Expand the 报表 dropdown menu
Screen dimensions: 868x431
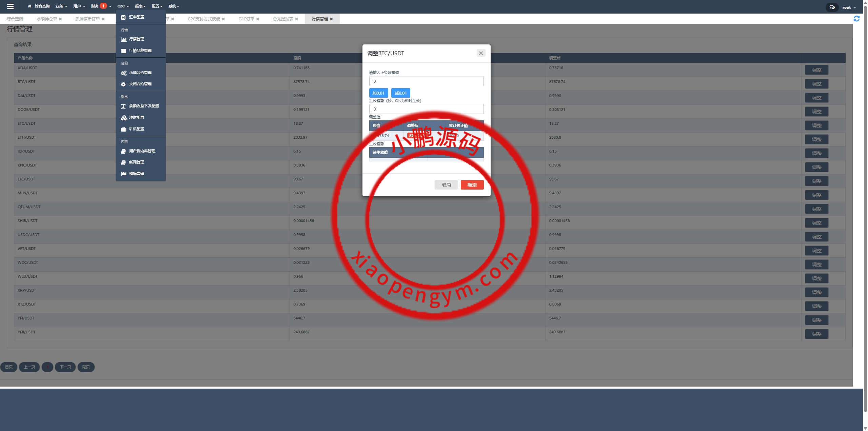140,6
